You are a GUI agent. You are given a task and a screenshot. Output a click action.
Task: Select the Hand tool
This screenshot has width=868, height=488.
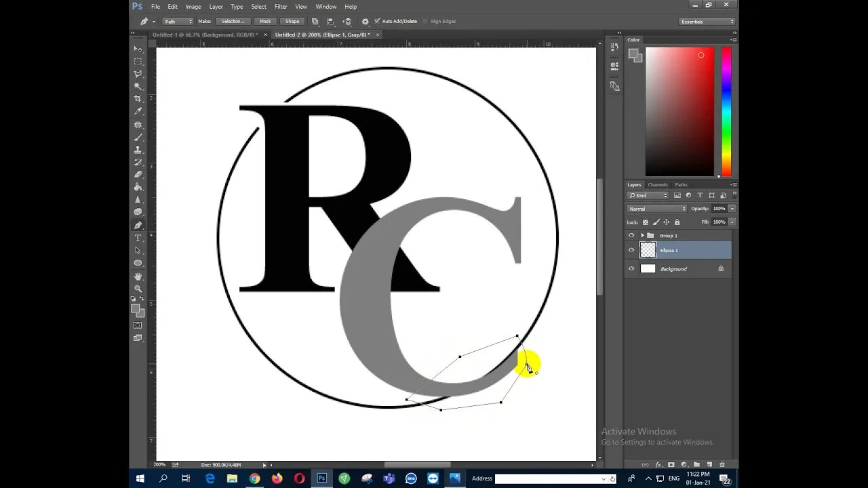(x=138, y=277)
